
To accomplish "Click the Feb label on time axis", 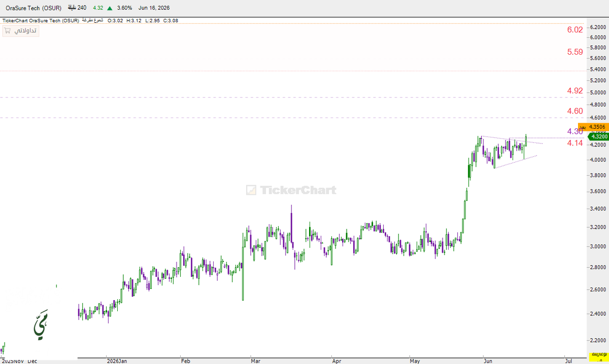I will [185, 361].
